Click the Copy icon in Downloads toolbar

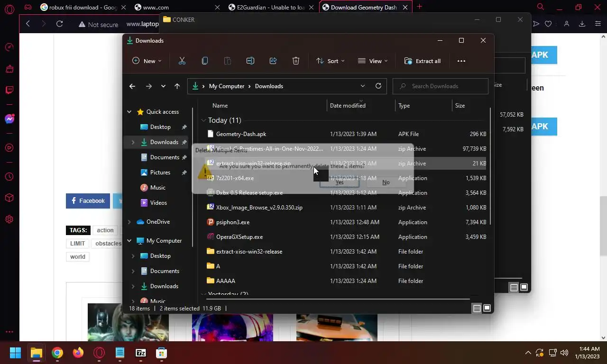pyautogui.click(x=205, y=61)
